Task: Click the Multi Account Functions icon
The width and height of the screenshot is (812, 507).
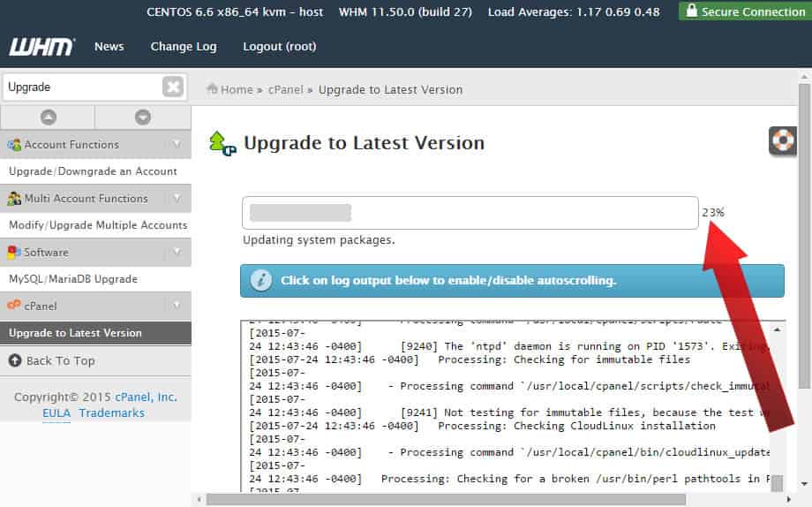Action: pyautogui.click(x=14, y=199)
